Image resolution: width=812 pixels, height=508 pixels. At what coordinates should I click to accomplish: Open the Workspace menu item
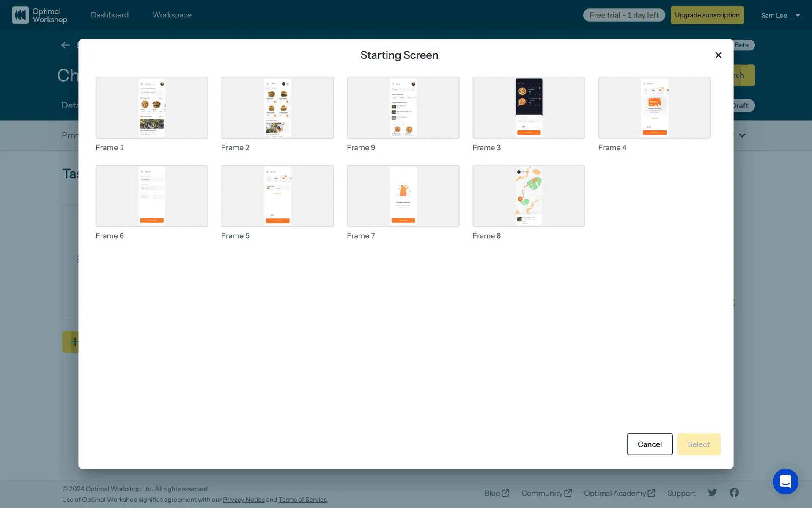pos(172,15)
